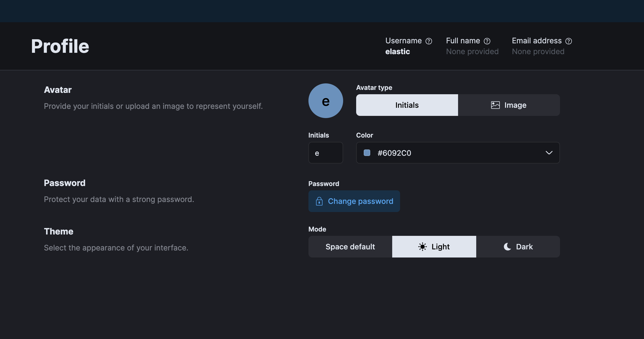The height and width of the screenshot is (339, 644).
Task: Click the lock icon on Change password
Action: [x=319, y=201]
